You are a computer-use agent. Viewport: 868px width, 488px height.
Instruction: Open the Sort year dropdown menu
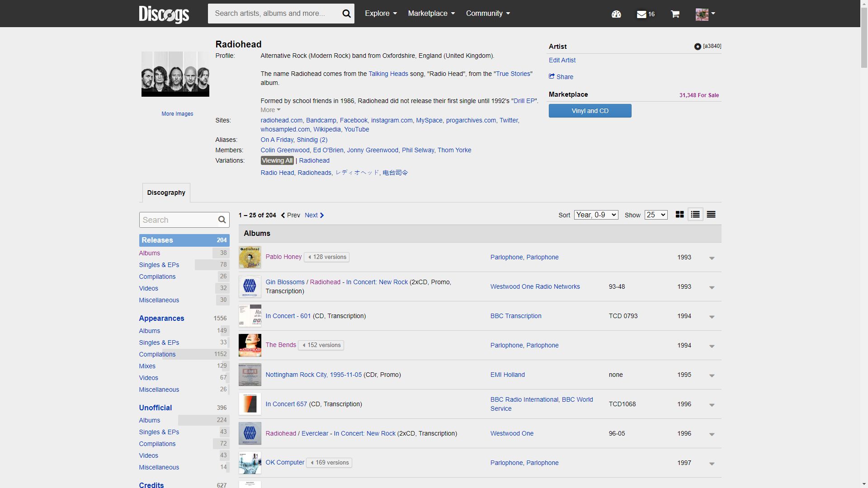click(596, 215)
